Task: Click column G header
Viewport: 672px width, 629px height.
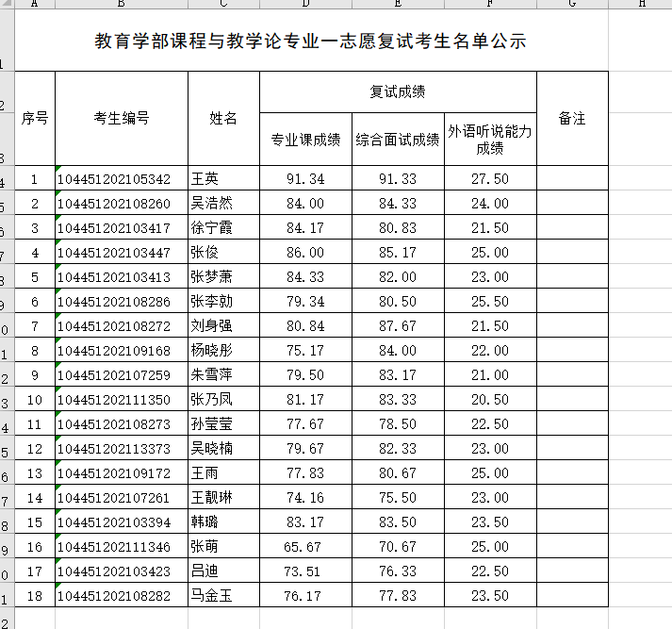Action: click(x=572, y=4)
